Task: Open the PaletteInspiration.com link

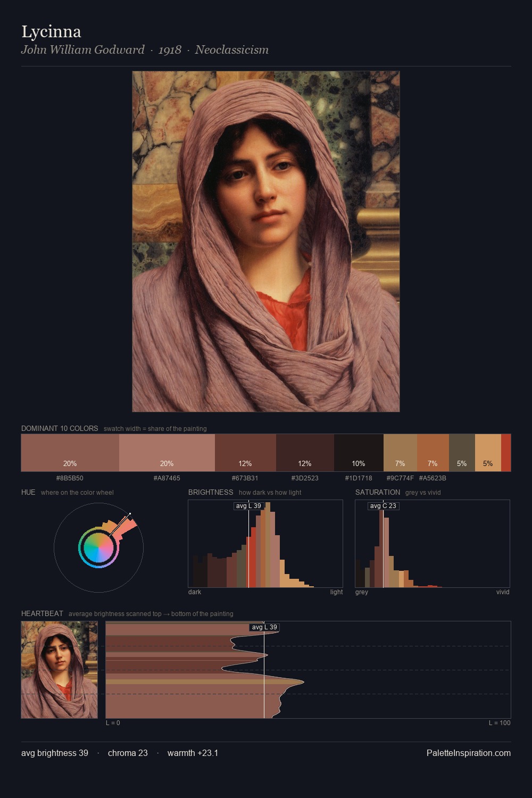Action: (469, 753)
